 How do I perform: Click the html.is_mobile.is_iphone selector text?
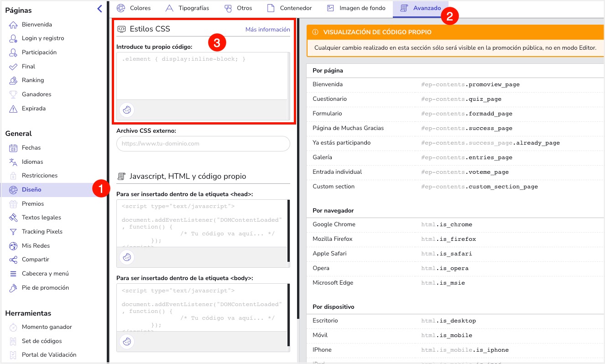click(x=465, y=350)
